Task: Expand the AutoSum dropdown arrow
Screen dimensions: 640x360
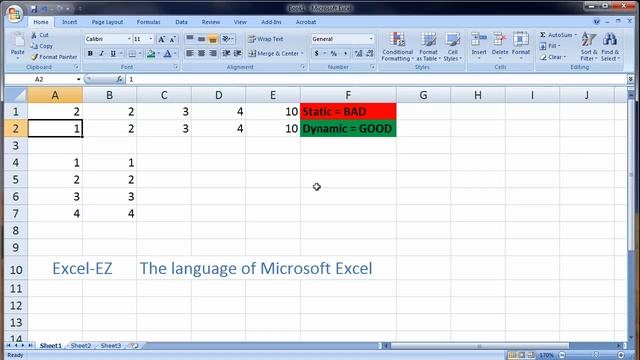Action: click(576, 35)
